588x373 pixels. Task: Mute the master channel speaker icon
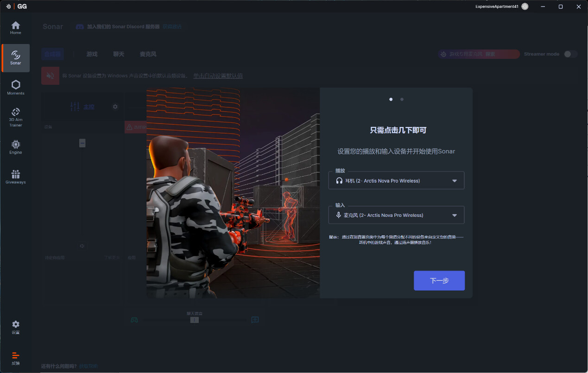click(x=82, y=246)
